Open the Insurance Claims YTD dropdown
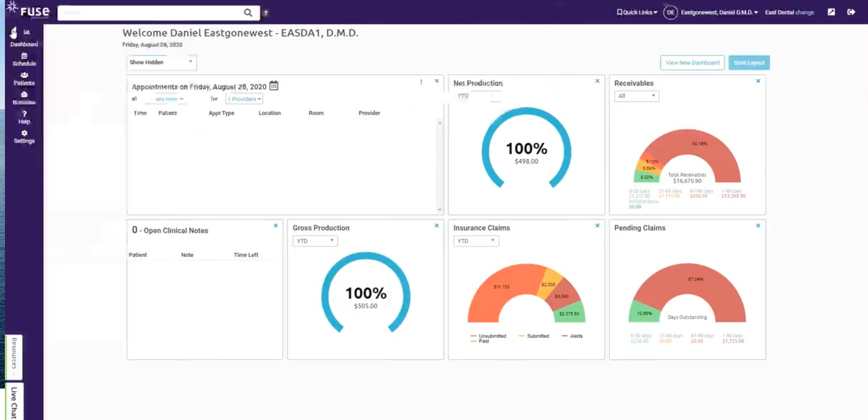 coord(476,241)
